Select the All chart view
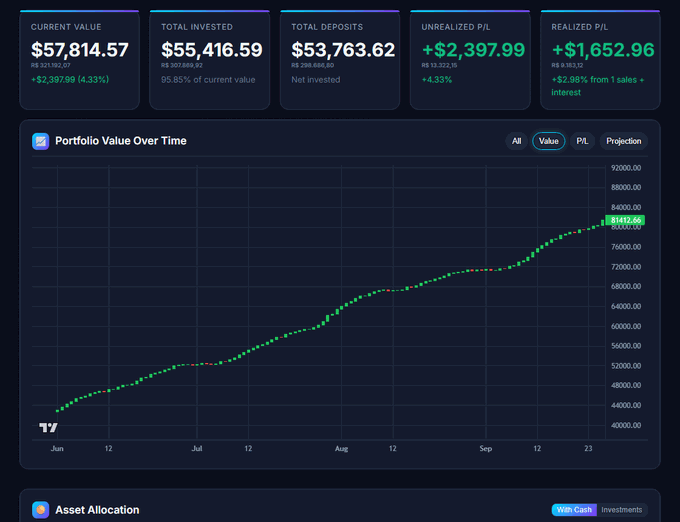680x522 pixels. click(x=516, y=141)
